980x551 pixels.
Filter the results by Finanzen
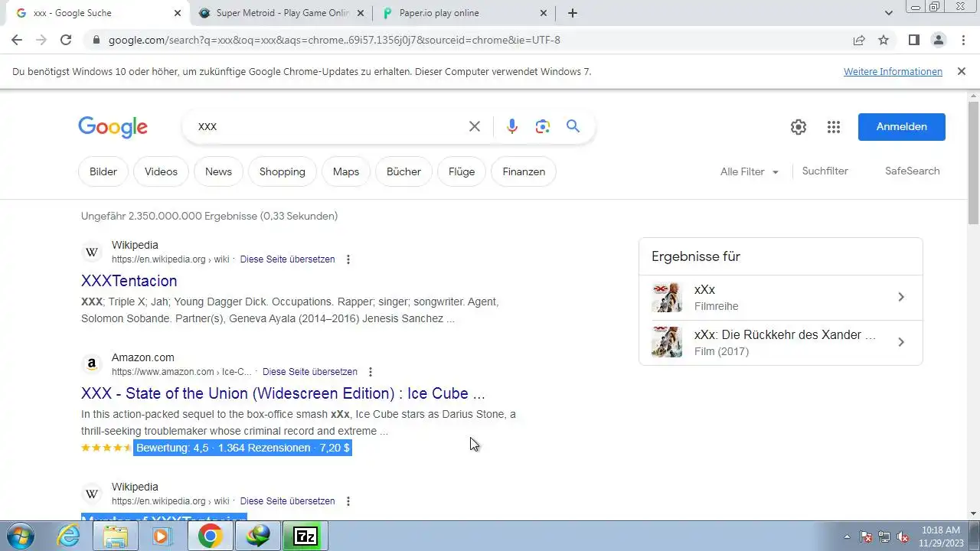pos(524,171)
